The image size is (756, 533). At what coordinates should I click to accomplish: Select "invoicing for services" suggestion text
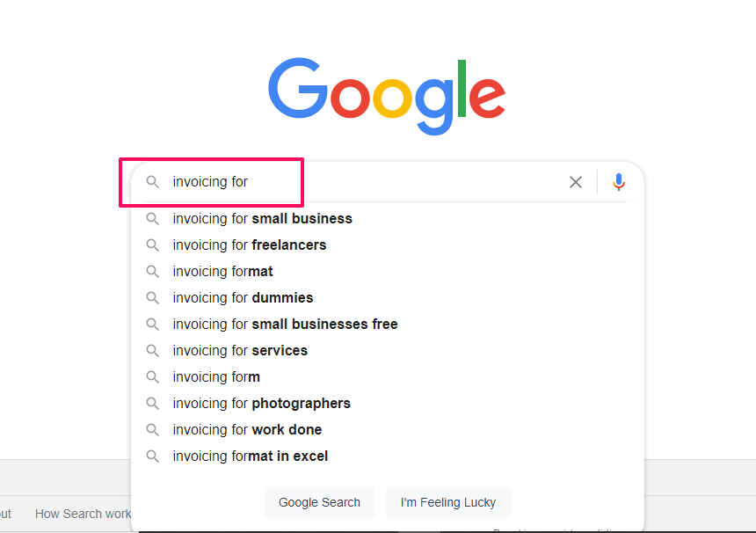240,351
